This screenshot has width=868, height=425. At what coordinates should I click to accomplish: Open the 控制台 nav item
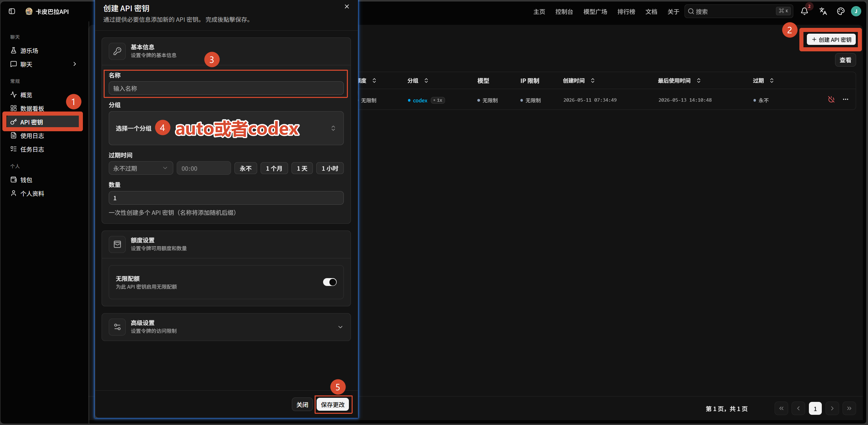(564, 12)
